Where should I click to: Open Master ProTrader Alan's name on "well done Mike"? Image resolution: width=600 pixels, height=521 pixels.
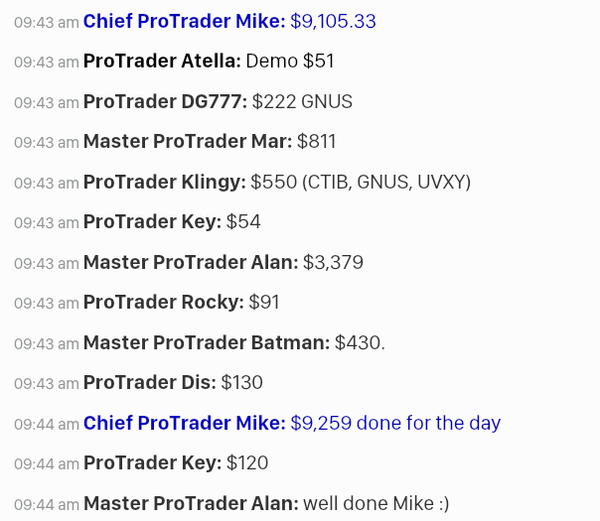pos(190,503)
